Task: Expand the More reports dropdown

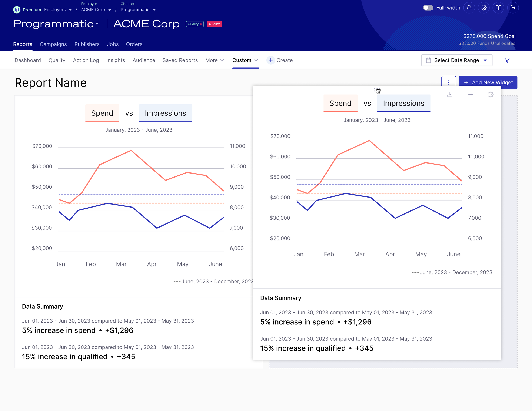Action: point(214,60)
